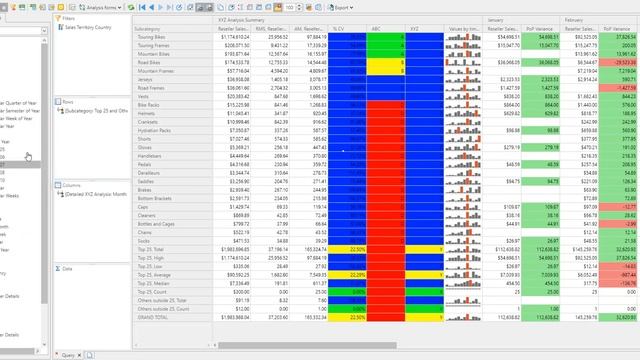The width and height of the screenshot is (640, 360).
Task: Click the zoom spinner arrows
Action: pos(299,7)
